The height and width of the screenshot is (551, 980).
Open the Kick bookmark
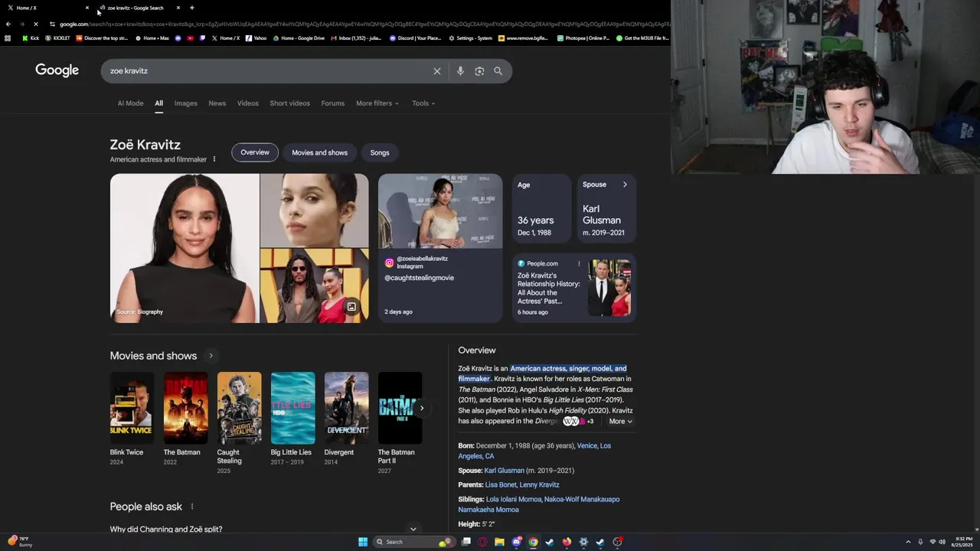click(31, 37)
